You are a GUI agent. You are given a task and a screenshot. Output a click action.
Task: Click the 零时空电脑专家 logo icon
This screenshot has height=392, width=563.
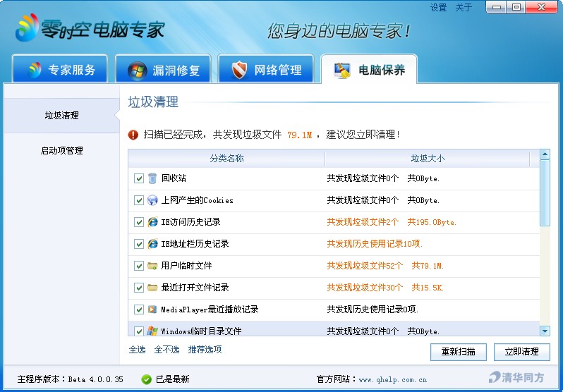coord(27,27)
